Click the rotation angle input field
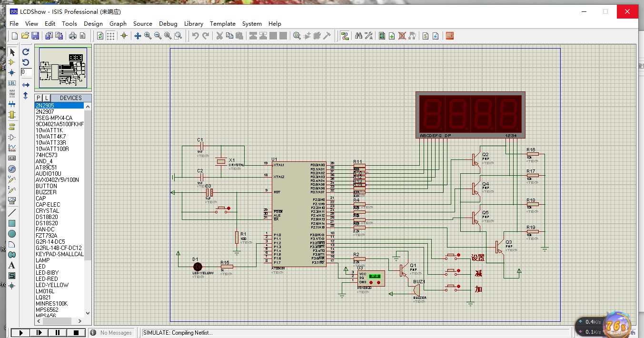This screenshot has width=644, height=338. (26, 72)
